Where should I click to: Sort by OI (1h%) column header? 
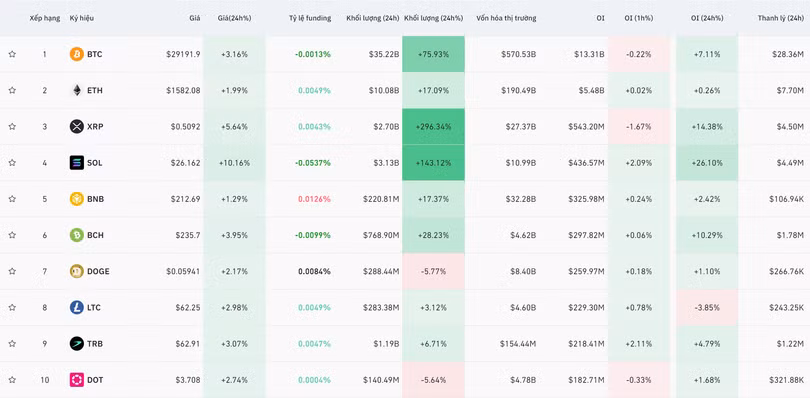tap(639, 18)
